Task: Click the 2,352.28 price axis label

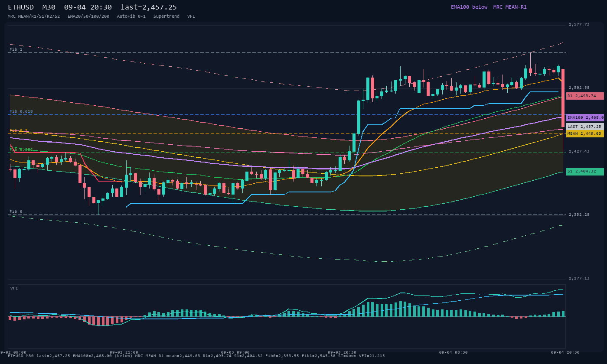Action: click(579, 214)
